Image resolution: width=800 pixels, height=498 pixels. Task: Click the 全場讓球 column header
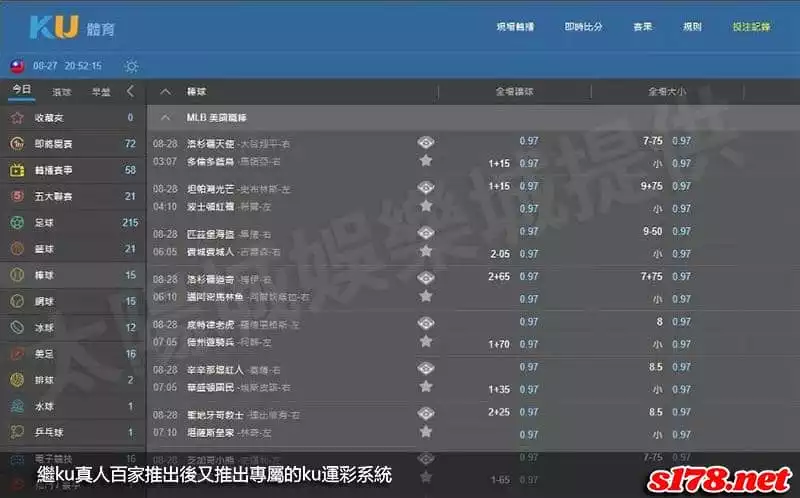click(514, 92)
